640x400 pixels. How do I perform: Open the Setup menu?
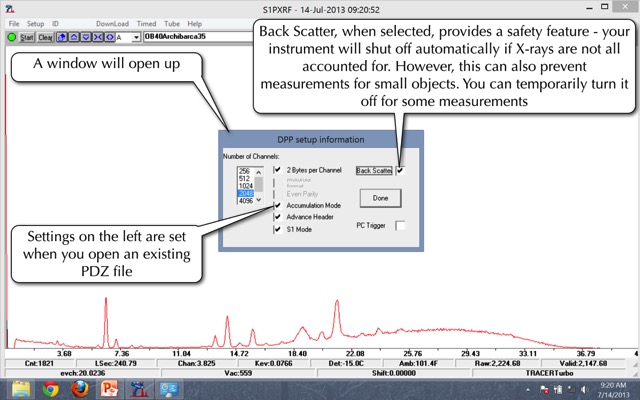tap(35, 22)
